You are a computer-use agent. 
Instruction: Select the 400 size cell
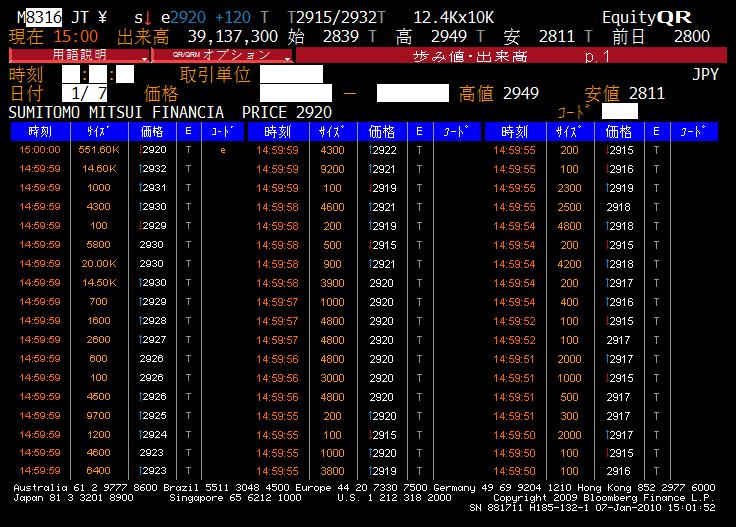coord(569,302)
